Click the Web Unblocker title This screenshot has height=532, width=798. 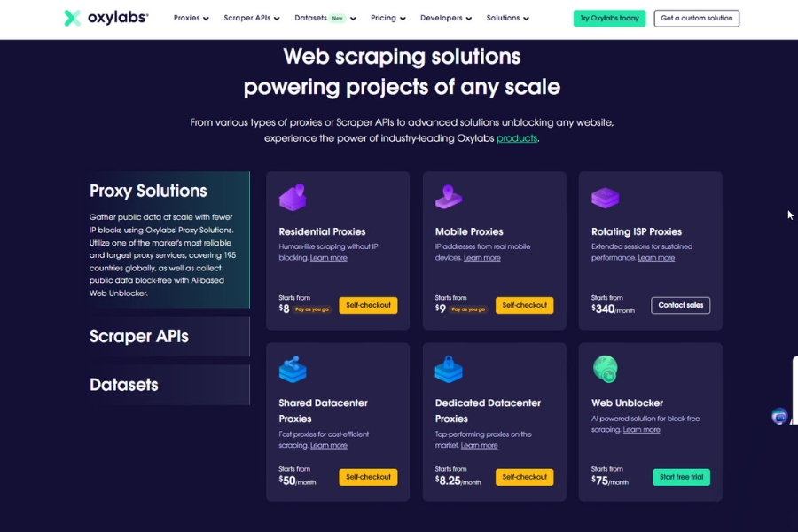click(x=627, y=403)
